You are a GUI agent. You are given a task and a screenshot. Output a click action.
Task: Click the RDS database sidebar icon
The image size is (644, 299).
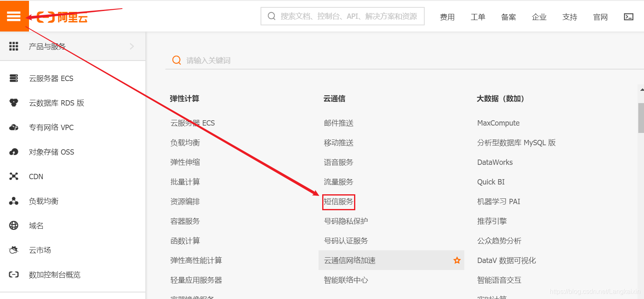tap(14, 103)
